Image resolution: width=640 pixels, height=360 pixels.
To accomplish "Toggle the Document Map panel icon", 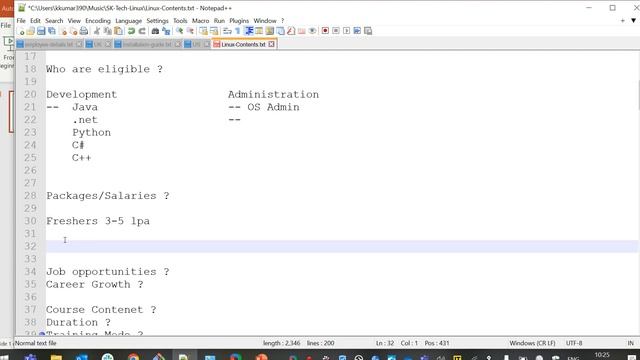I will coord(270,31).
